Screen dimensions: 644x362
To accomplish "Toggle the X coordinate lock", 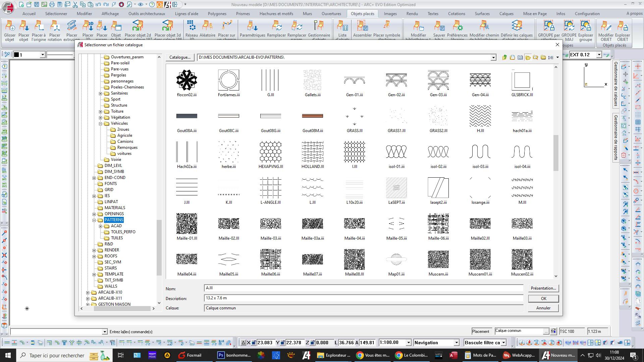I will pyautogui.click(x=254, y=343).
